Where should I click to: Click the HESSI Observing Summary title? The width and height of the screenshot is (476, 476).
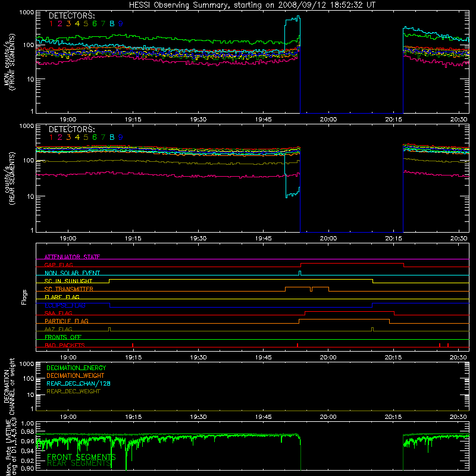click(252, 5)
